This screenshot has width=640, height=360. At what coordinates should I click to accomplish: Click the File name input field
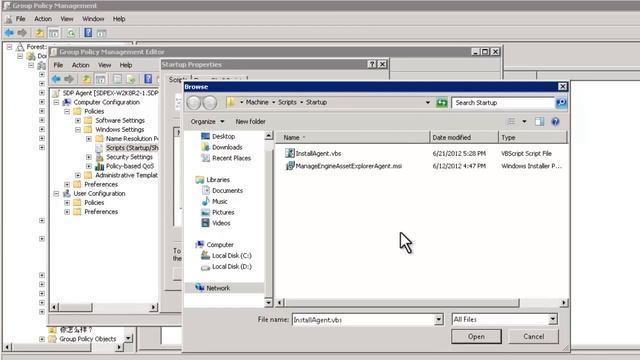[363, 320]
